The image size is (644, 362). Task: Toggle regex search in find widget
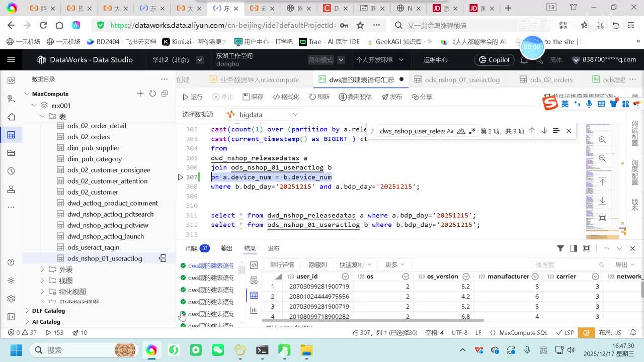tap(472, 131)
